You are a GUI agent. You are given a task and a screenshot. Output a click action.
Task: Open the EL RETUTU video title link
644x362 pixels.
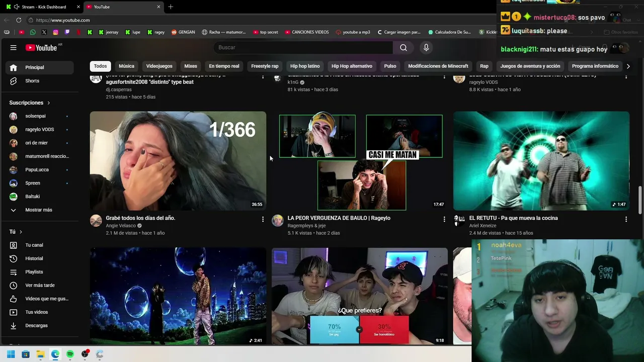513,218
